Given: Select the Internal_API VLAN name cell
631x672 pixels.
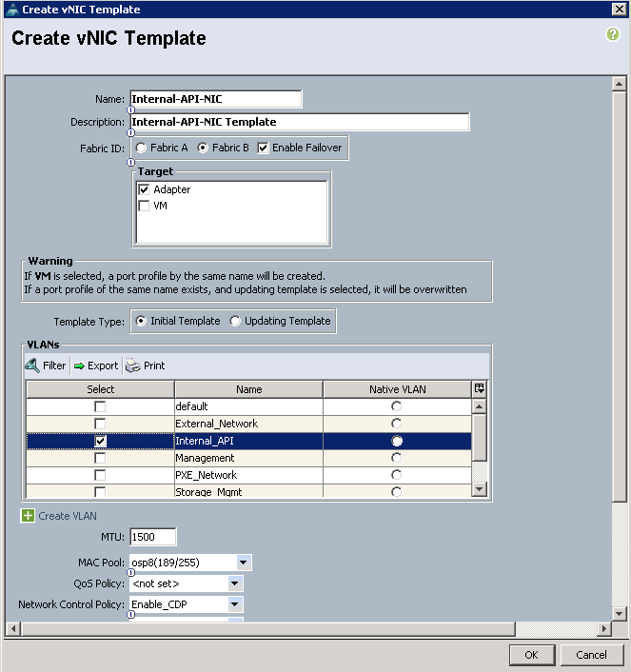Looking at the screenshot, I should (x=248, y=441).
